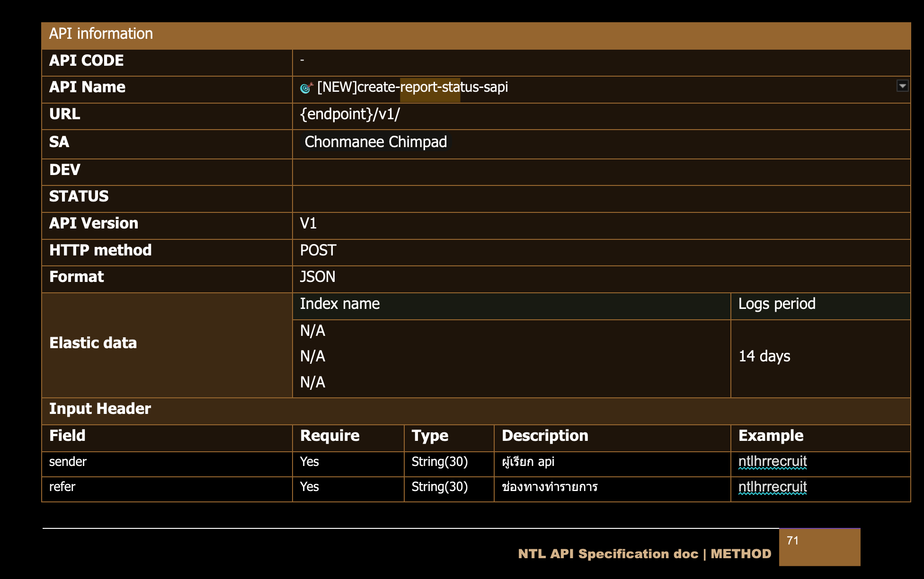
Task: Click the {endpoint}/v1/ URL value
Action: click(350, 114)
